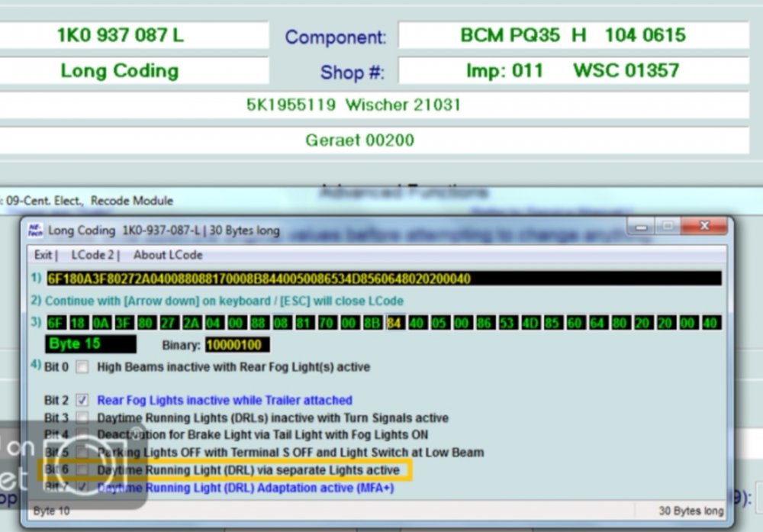Viewport: 763px width, 532px height.
Task: Click the 5K1955119 Wischer 21031 field
Action: pos(374,105)
